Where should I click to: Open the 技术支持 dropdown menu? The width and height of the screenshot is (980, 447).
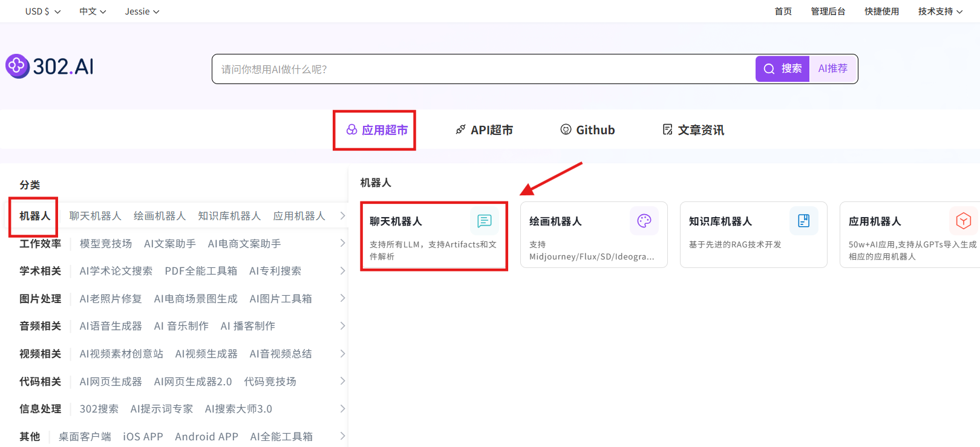[940, 11]
